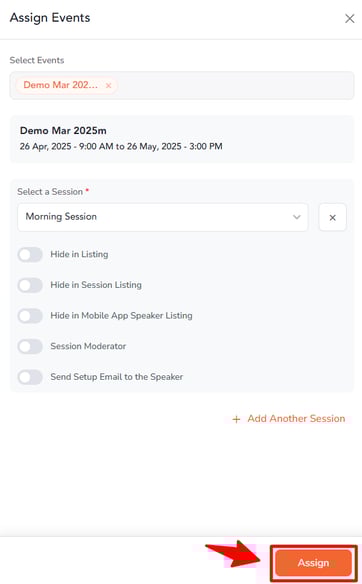The width and height of the screenshot is (362, 584).
Task: Remove the Demo Mar 202... event chip
Action: coord(108,86)
